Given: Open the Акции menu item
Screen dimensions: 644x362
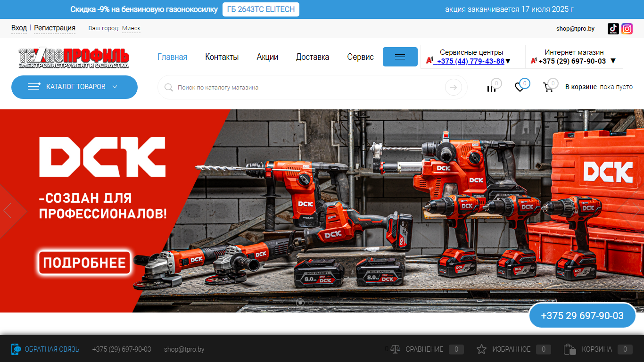Looking at the screenshot, I should (x=267, y=57).
